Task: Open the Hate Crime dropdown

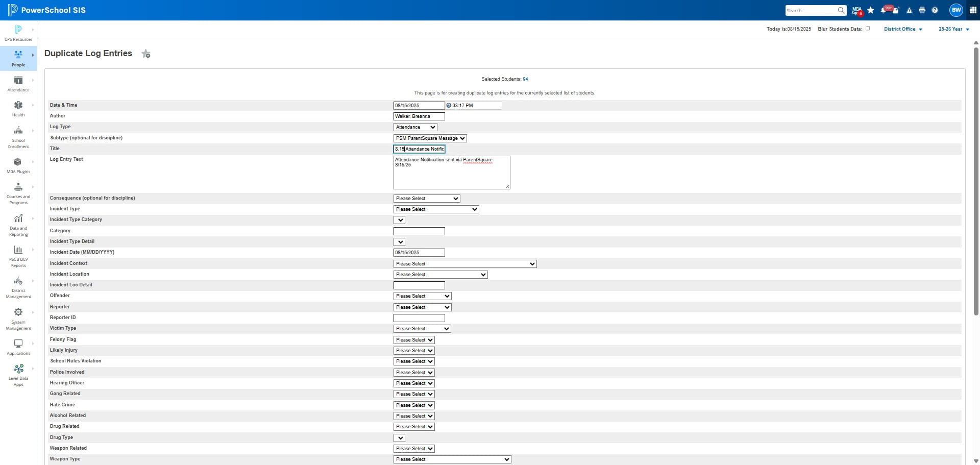Action: [414, 405]
